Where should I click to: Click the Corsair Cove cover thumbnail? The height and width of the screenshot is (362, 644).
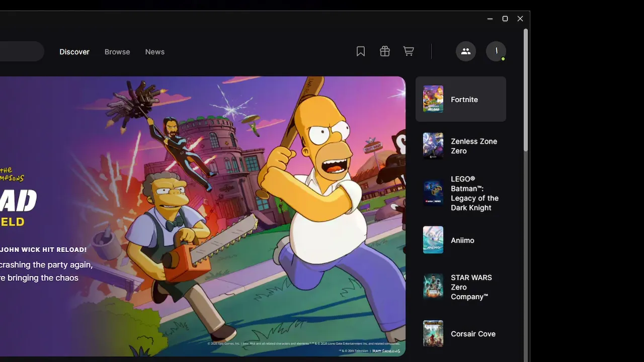pyautogui.click(x=433, y=334)
